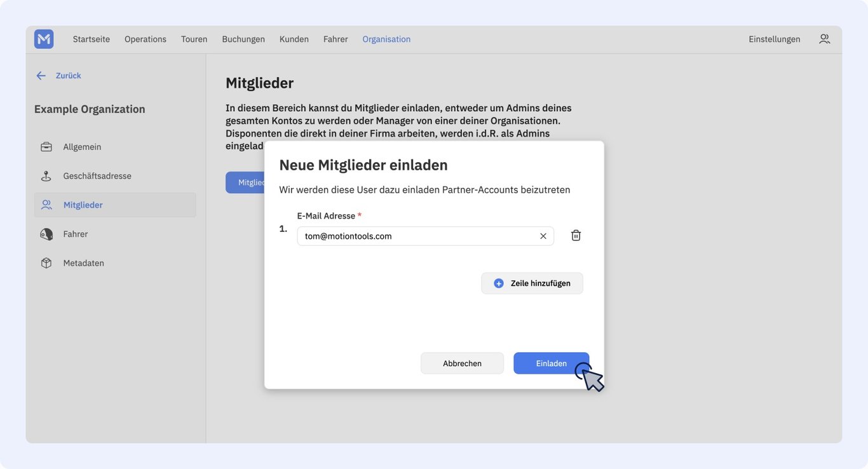
Task: Click the Mitglieder people icon
Action: (x=46, y=205)
